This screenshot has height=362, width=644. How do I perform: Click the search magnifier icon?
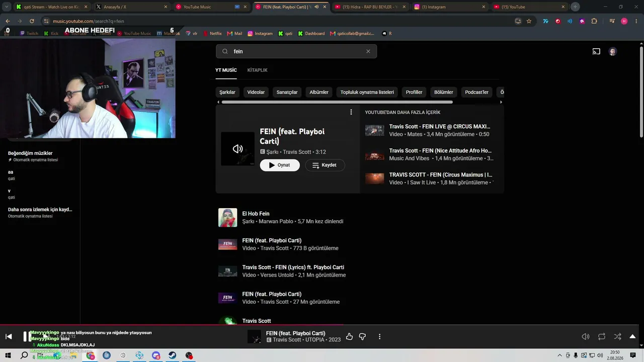225,51
